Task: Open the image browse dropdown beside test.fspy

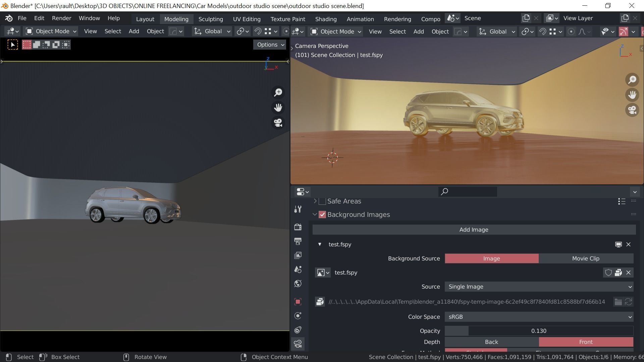Action: tap(323, 273)
